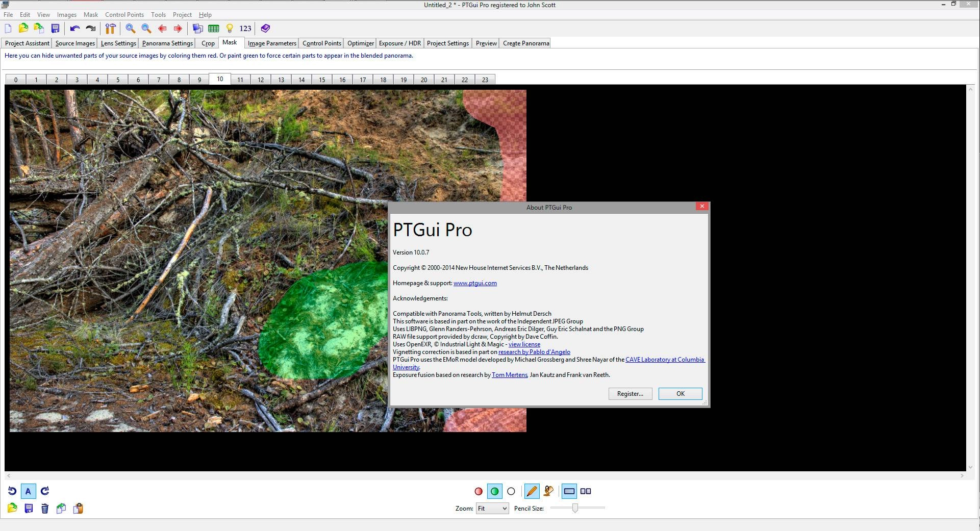Undo with the blue curved arrow
Screen dimensions: 980x531
click(x=75, y=29)
